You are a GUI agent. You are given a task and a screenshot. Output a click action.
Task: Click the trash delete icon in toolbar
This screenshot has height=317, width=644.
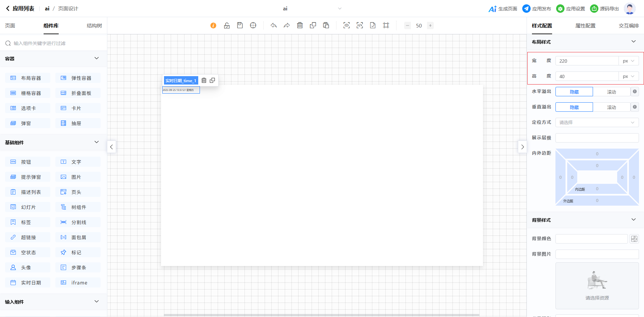click(300, 25)
